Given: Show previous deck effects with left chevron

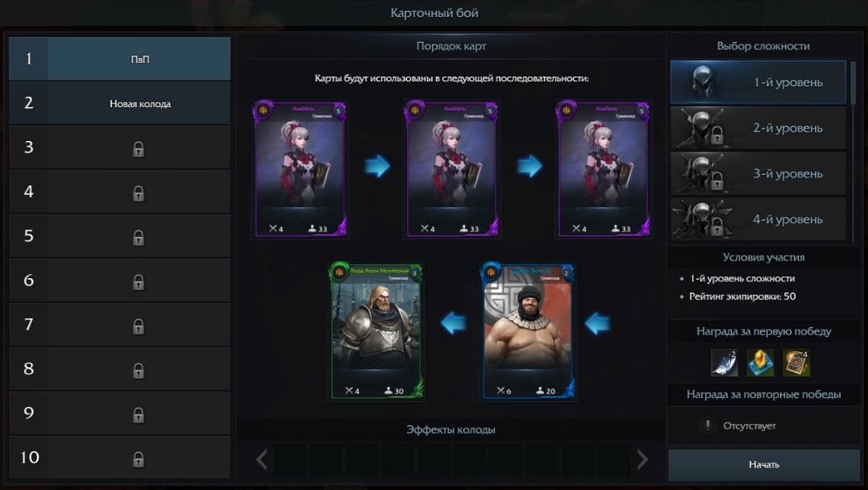Looking at the screenshot, I should coord(261,459).
